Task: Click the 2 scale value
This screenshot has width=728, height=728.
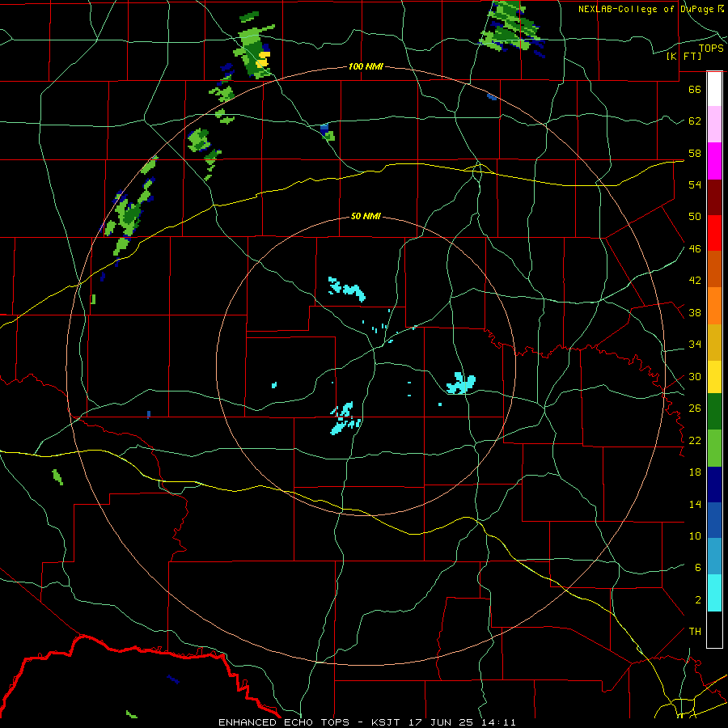Action: [x=697, y=599]
